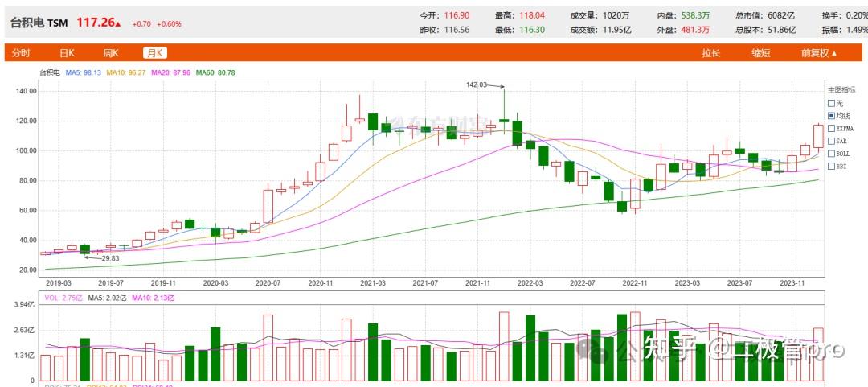The height and width of the screenshot is (387, 868).
Task: Click the 内盘 value 538.3万
Action: click(695, 16)
